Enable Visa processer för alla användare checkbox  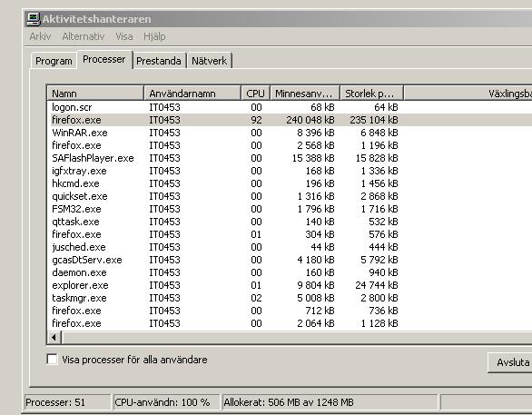point(52,359)
